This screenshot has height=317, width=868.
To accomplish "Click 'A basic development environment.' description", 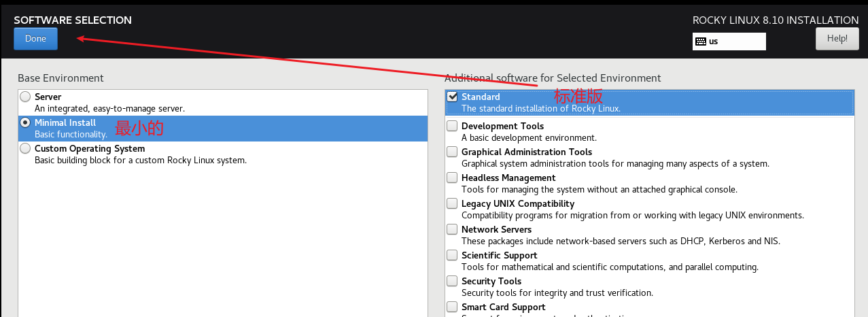I will (529, 137).
